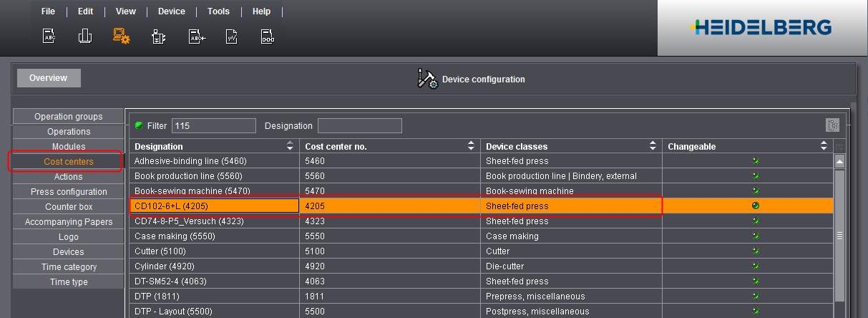Click the Designation filter input field
The image size is (868, 318).
click(359, 126)
